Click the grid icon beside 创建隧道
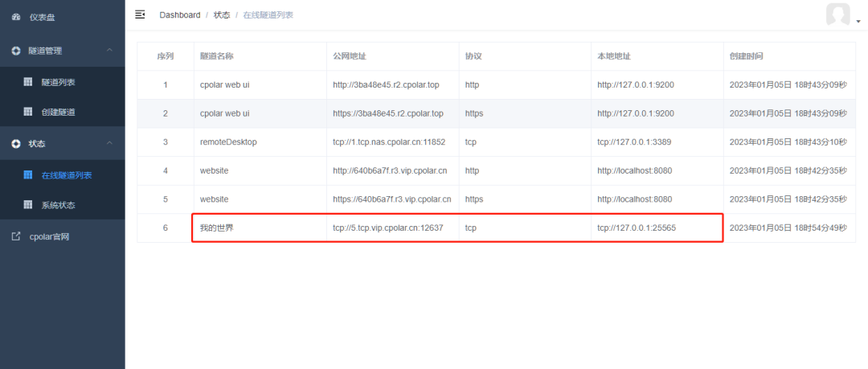This screenshot has height=369, width=868. pyautogui.click(x=27, y=112)
